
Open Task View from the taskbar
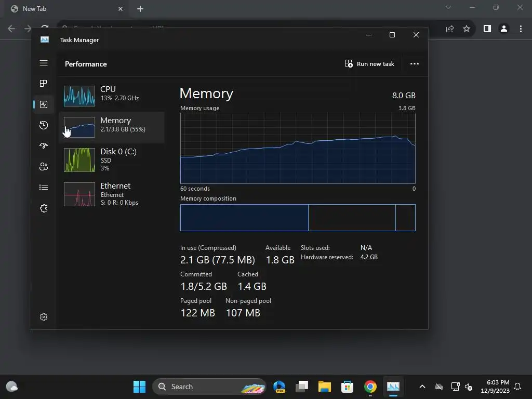302,387
